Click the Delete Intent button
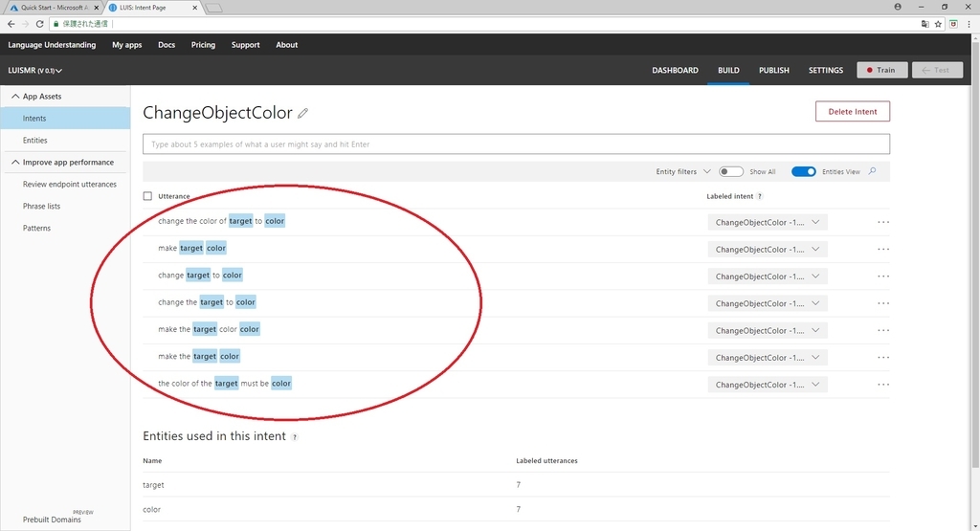Screen dimensions: 980x531 [x=853, y=111]
